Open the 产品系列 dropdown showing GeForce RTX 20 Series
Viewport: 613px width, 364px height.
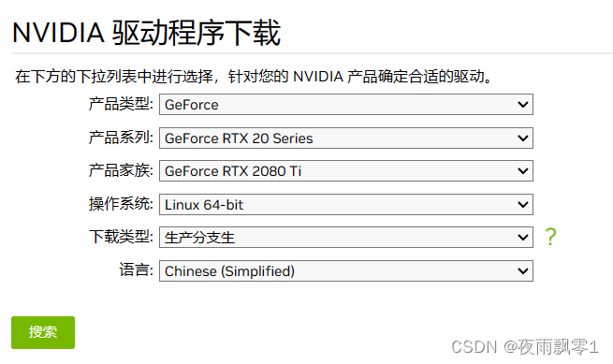point(346,138)
